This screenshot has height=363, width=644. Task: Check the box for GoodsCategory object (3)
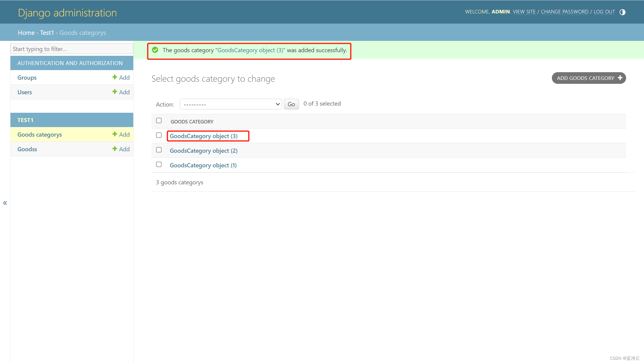[159, 135]
